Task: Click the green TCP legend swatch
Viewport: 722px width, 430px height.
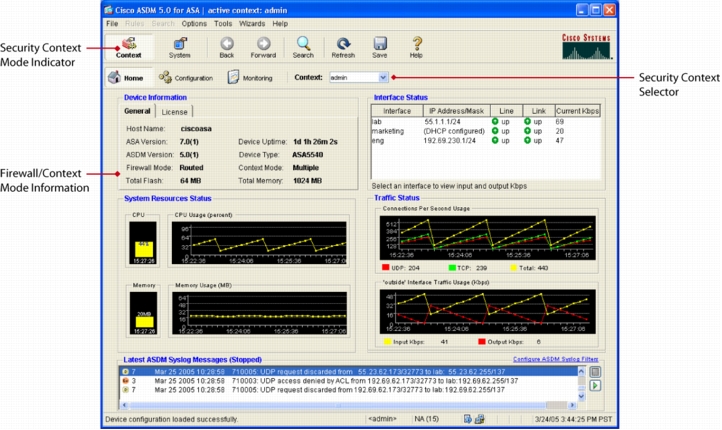Action: [x=452, y=267]
